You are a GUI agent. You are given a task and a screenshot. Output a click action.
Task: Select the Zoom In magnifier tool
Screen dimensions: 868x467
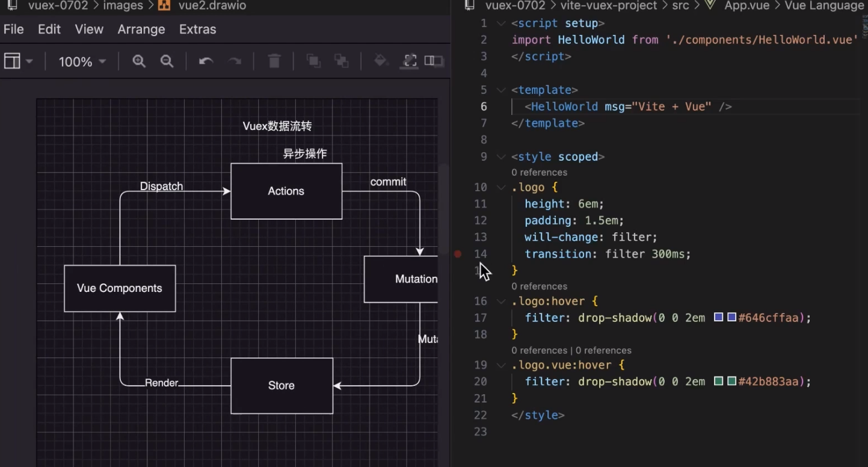coord(139,61)
